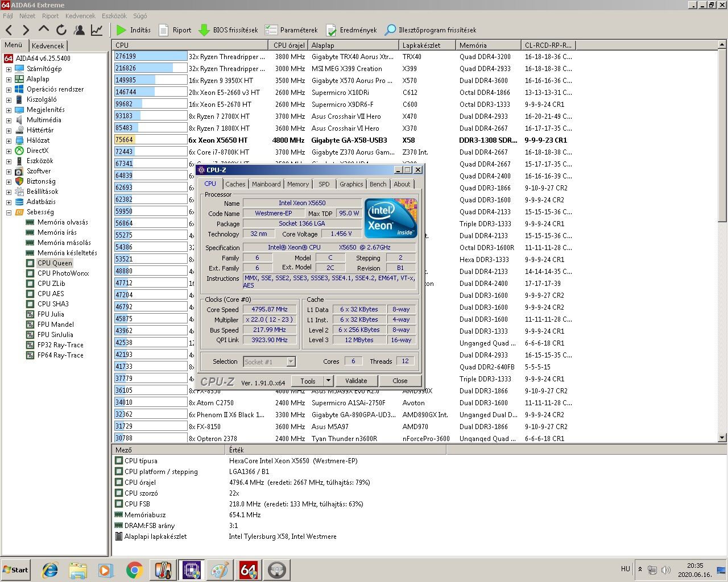
Task: Sort by the Lapkakészlet column header
Action: pyautogui.click(x=427, y=45)
